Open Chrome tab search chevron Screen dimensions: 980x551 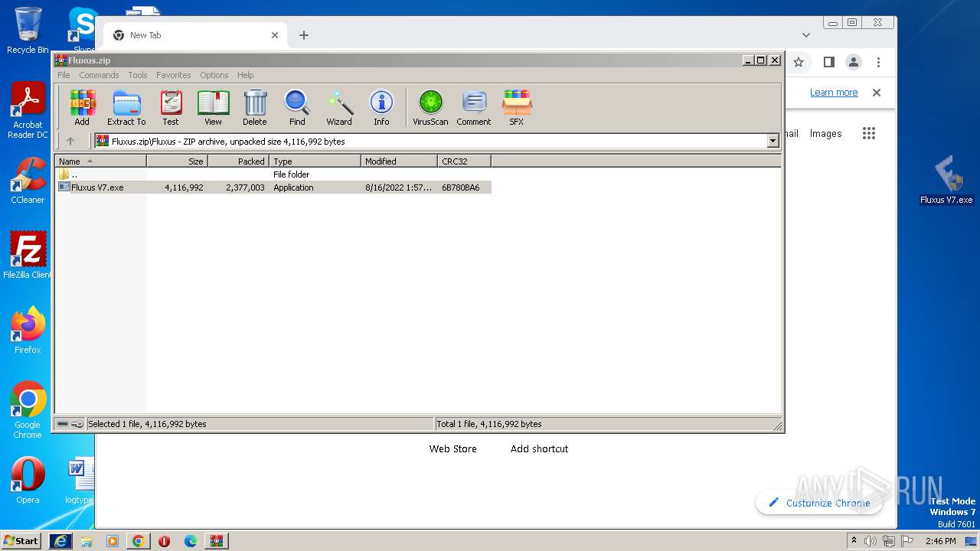click(805, 35)
